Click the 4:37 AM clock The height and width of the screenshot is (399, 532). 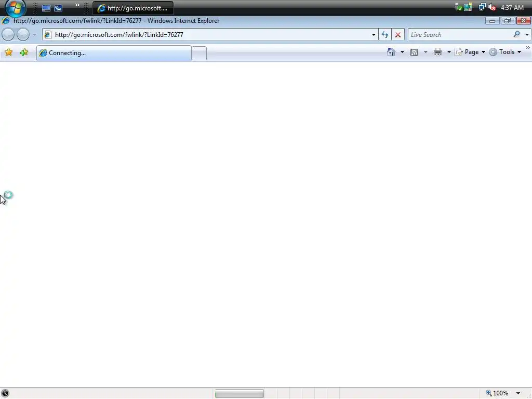(512, 7)
